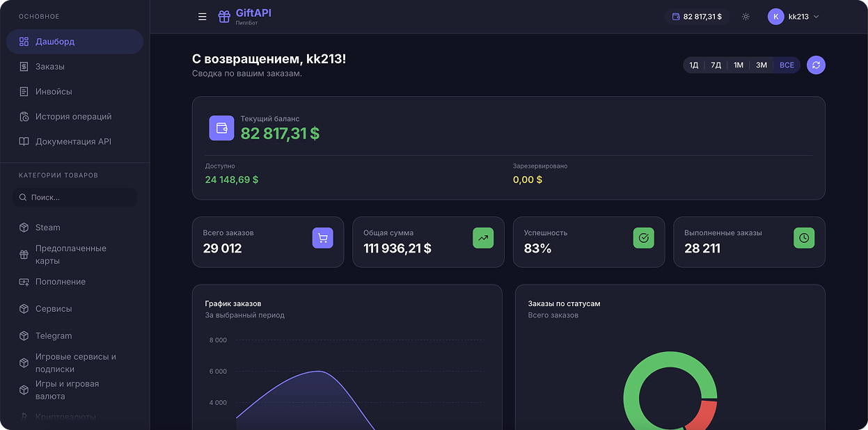Image resolution: width=868 pixels, height=430 pixels.
Task: Open the Предоплаченные карты category
Action: coord(75,255)
